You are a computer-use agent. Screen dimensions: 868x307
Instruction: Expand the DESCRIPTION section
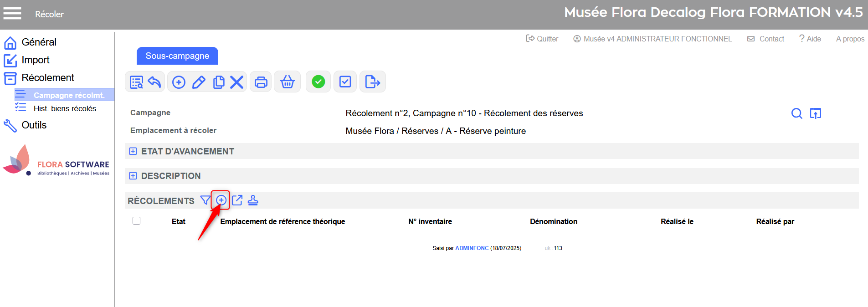133,176
